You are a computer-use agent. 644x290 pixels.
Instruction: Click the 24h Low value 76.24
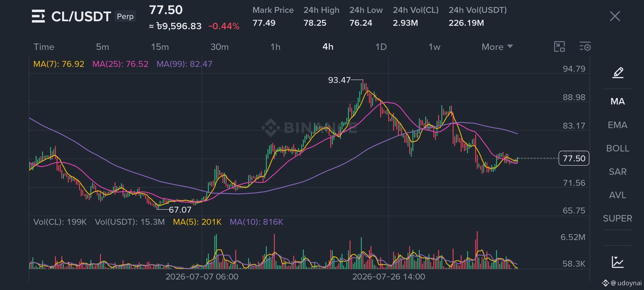pos(361,23)
